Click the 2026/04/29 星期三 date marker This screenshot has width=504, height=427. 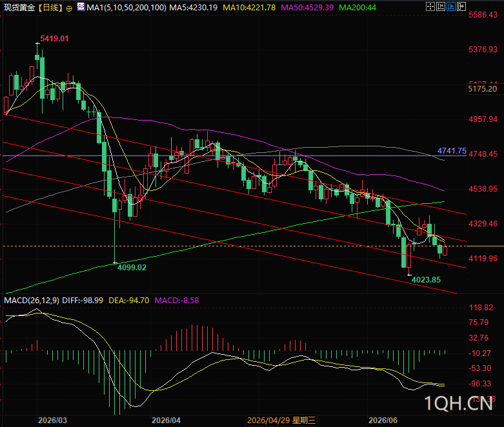tap(281, 421)
